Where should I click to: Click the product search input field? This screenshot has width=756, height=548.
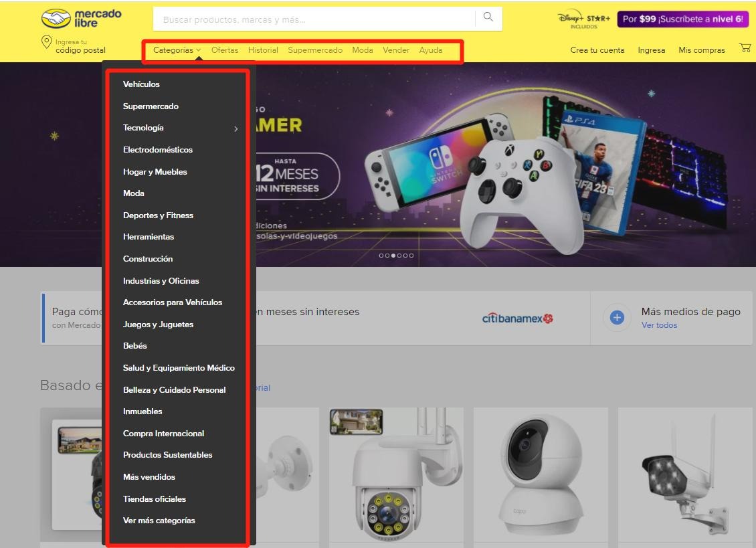314,19
